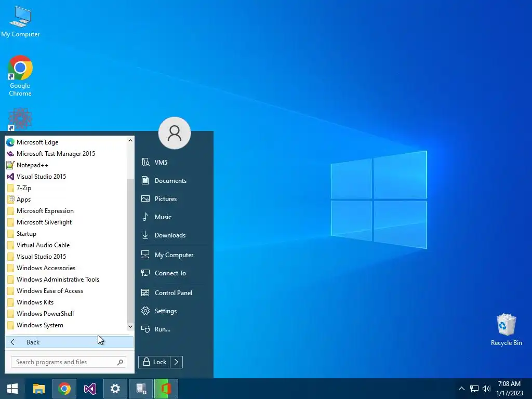Expand the 7-Zip folder
The image size is (532, 399).
[66, 188]
